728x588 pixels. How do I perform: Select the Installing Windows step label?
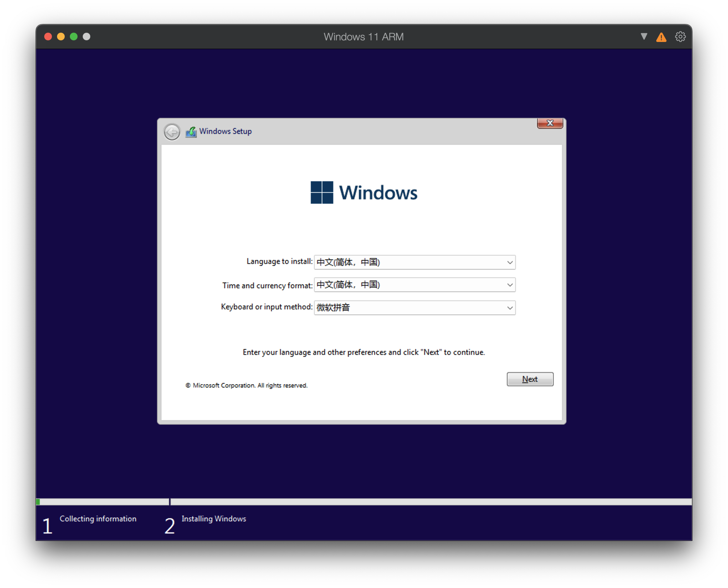click(x=213, y=519)
